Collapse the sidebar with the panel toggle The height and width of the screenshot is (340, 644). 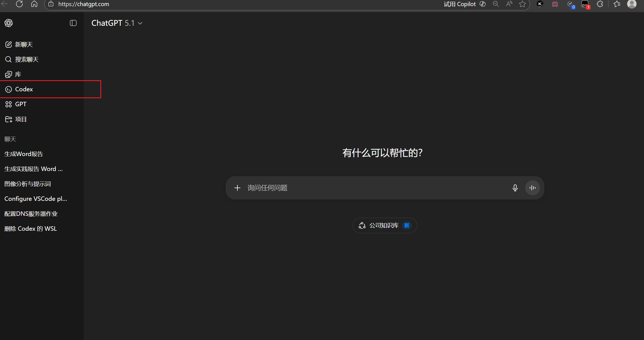point(73,23)
